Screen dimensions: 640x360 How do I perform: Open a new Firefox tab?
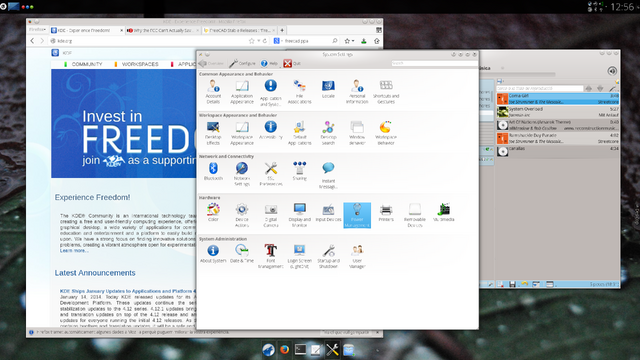(282, 30)
